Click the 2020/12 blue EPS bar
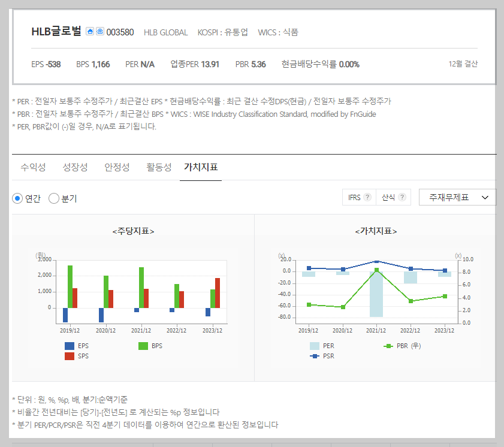Viewport: 504px width, 447px height. point(101,315)
